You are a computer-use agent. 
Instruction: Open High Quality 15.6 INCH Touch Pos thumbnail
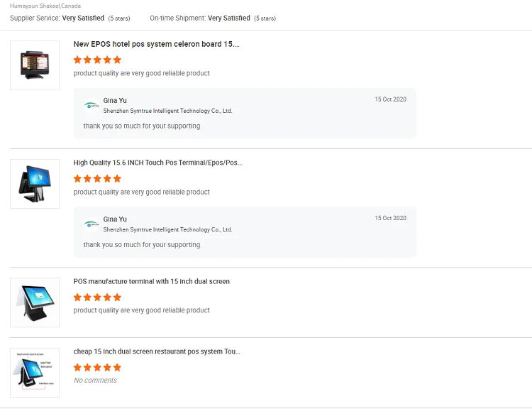(x=35, y=184)
